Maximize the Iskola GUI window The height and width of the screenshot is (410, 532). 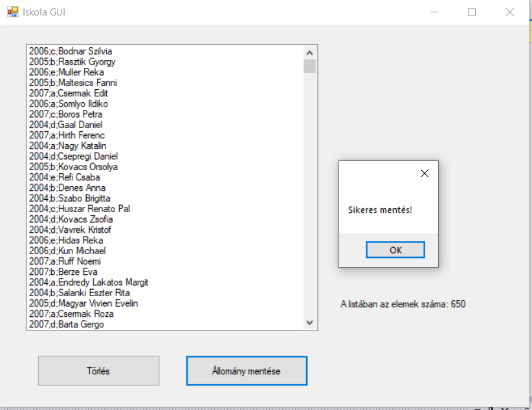point(472,12)
